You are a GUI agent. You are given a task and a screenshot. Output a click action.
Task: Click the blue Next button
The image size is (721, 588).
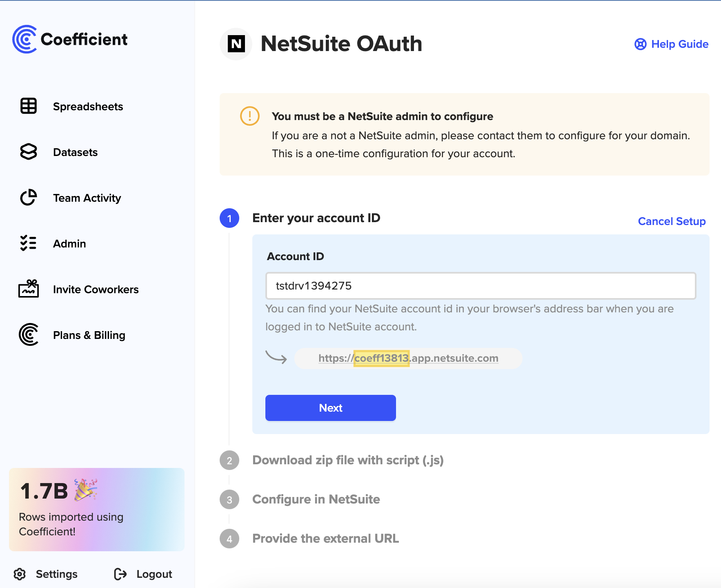coord(331,408)
